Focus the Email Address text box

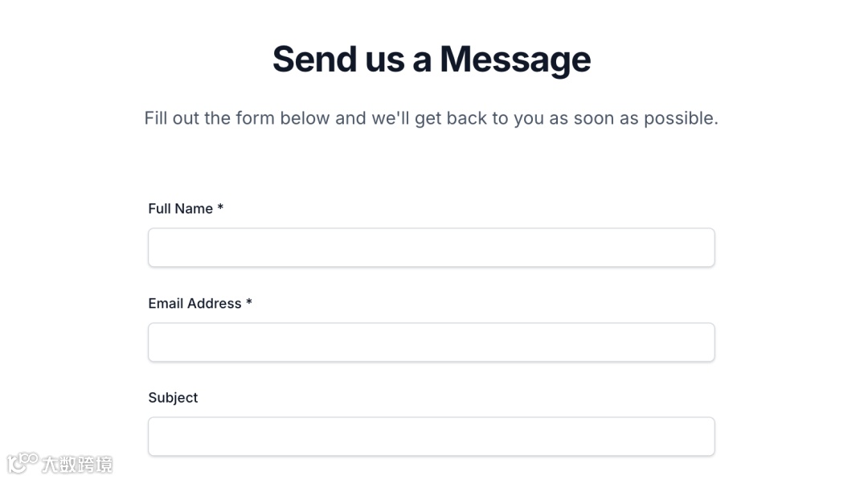[431, 343]
